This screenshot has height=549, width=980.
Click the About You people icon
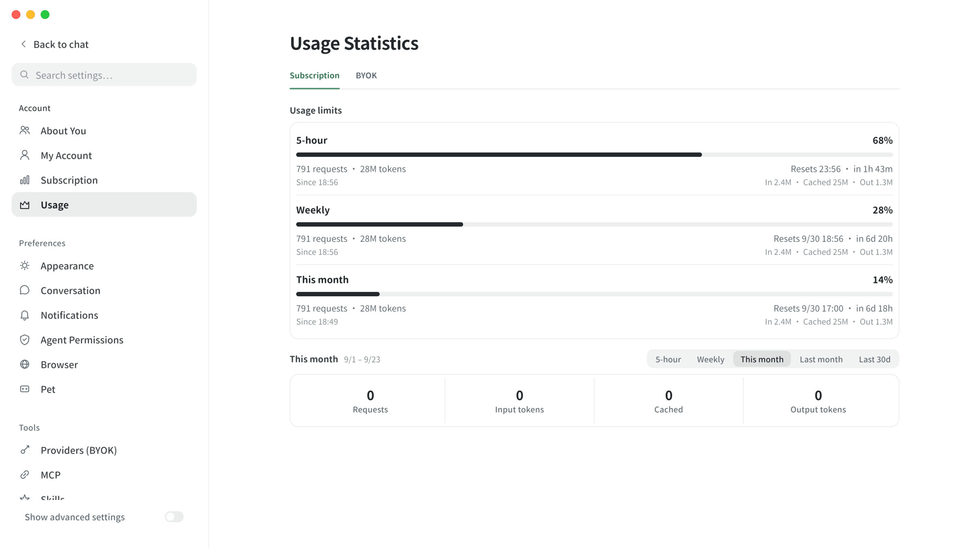click(25, 130)
